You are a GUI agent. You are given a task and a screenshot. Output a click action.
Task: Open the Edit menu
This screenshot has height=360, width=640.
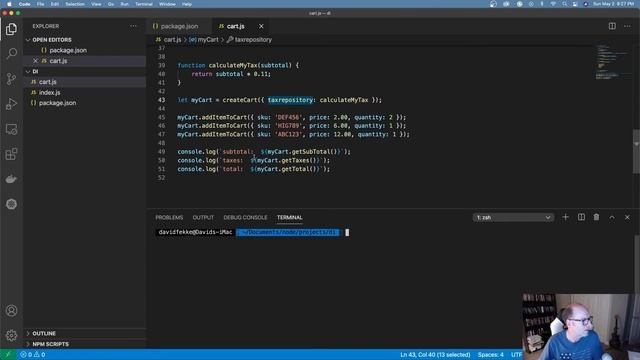(x=55, y=4)
